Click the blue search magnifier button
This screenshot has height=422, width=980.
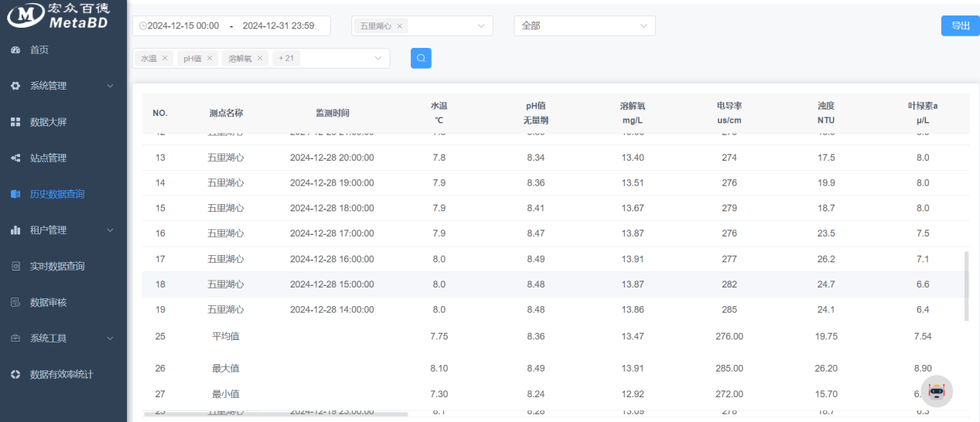(421, 58)
